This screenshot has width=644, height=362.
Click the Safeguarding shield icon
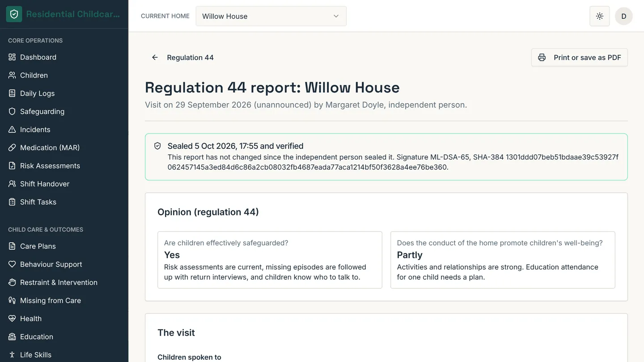[x=12, y=111]
